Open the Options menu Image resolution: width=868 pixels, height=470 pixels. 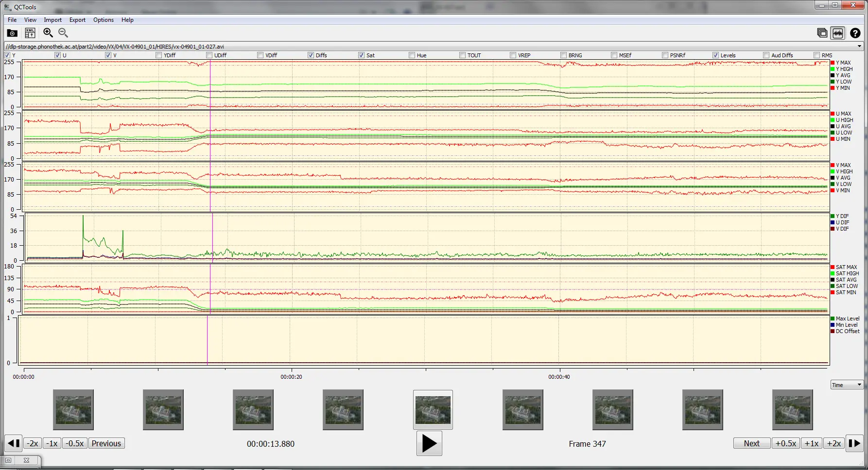pos(103,20)
